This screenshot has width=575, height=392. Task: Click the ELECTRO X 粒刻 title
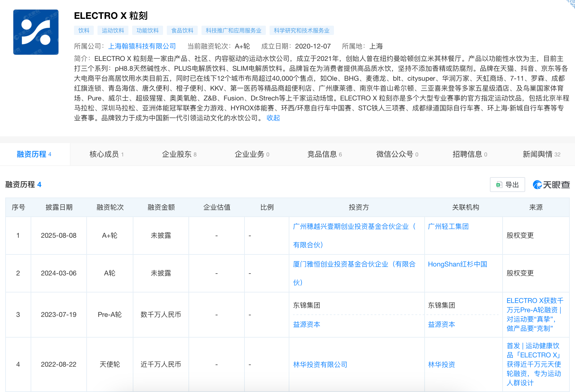click(111, 16)
